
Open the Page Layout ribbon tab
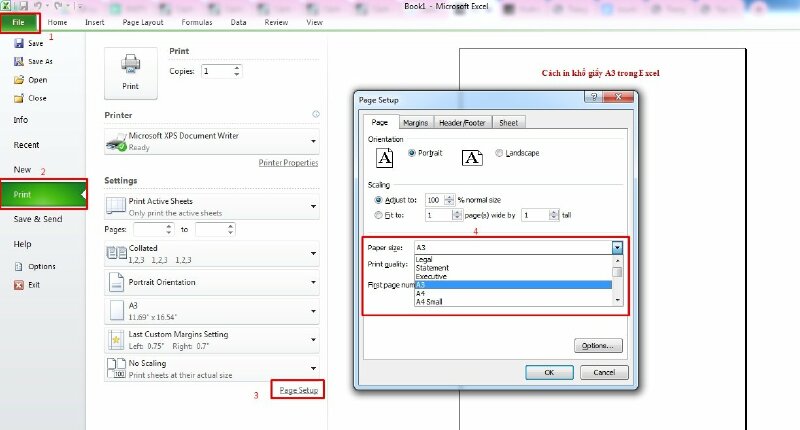tap(143, 22)
